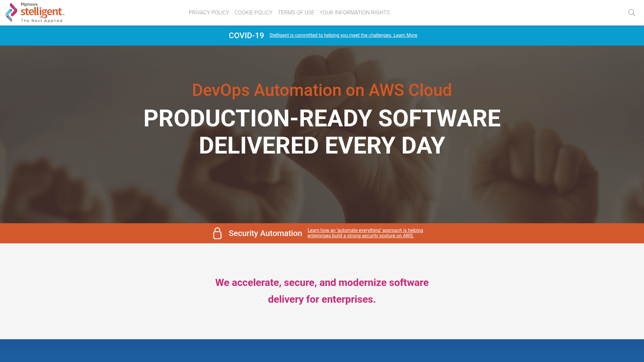Click the PRODUCTION-READY SOFTWARE headline

321,118
